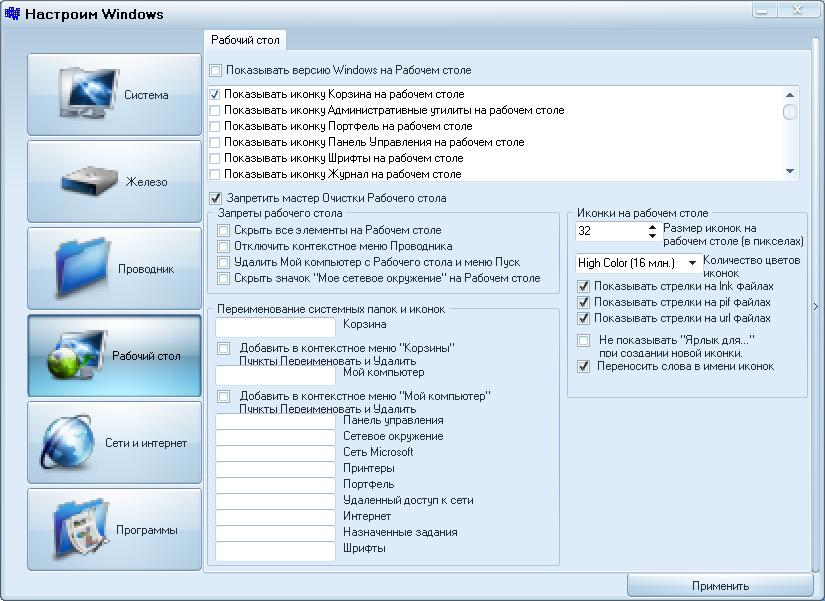Check Показывать иконку Панель Управления
Screen dimensions: 825x601
click(214, 142)
